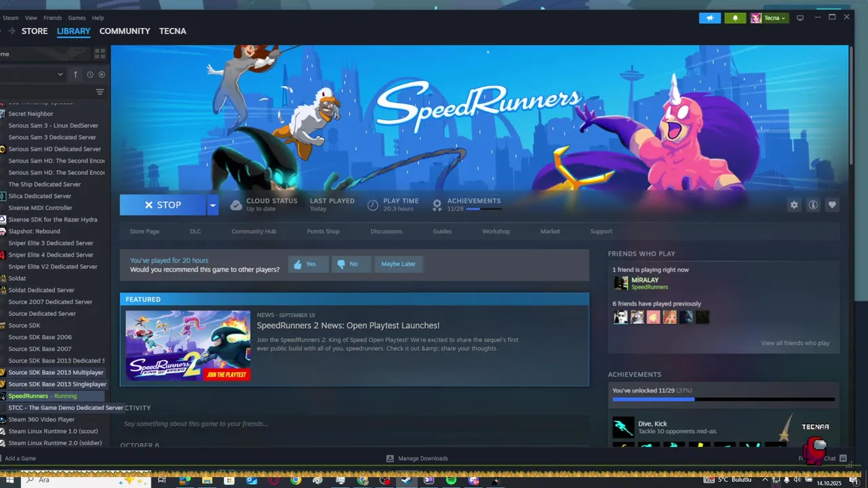Image resolution: width=868 pixels, height=488 pixels.
Task: Click the Windows taskbar search box
Action: 85,481
